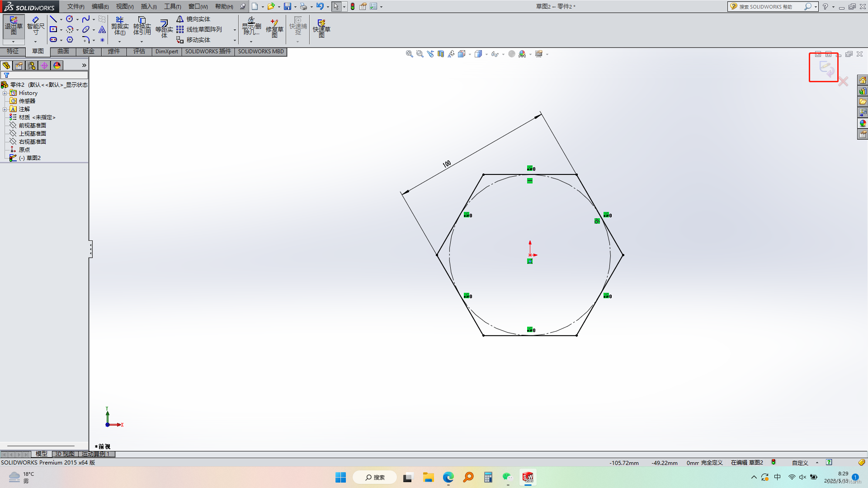Screen dimensions: 868x488
Task: Click the Exit Sketch (退出草图) button
Action: [x=14, y=26]
